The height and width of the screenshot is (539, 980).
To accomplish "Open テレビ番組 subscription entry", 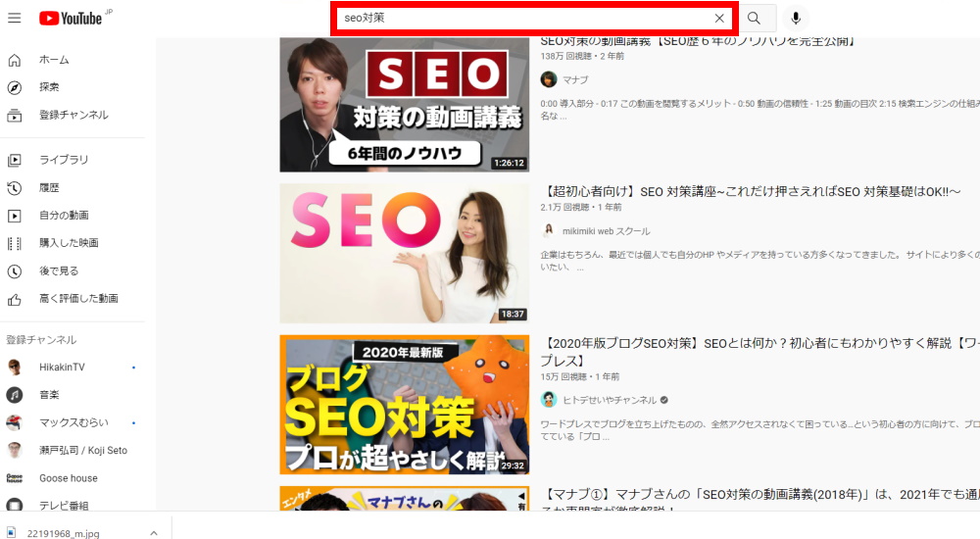I will [x=64, y=506].
